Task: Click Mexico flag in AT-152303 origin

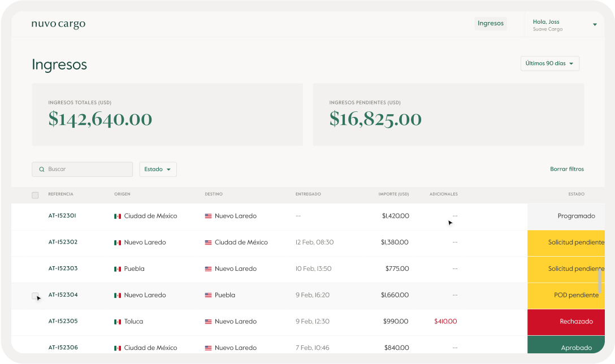Action: [x=118, y=269]
